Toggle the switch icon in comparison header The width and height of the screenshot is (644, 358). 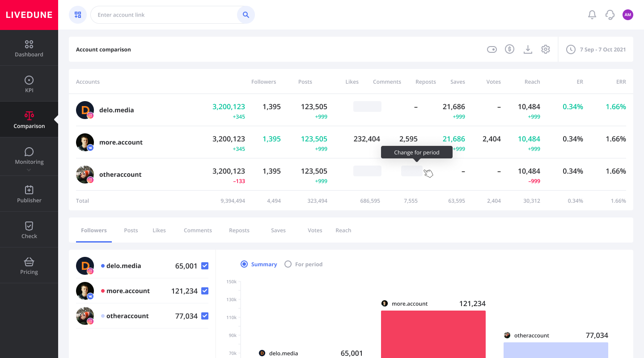[492, 49]
